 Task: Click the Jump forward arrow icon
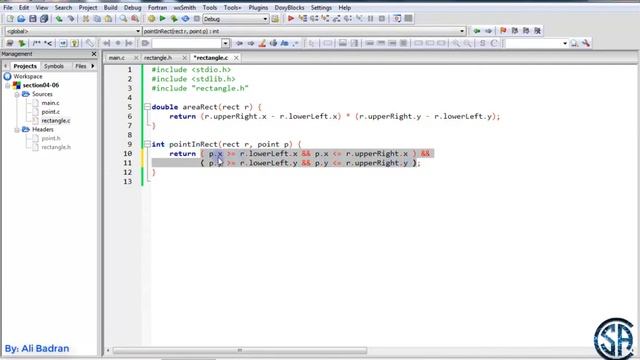[x=488, y=31]
